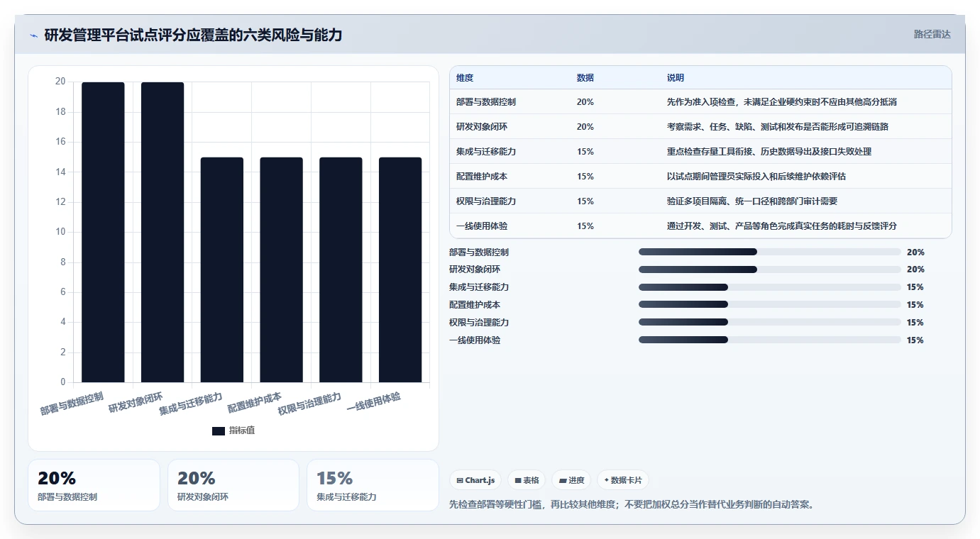
Task: Open the 20% 部署与数据控制 data card
Action: point(94,485)
